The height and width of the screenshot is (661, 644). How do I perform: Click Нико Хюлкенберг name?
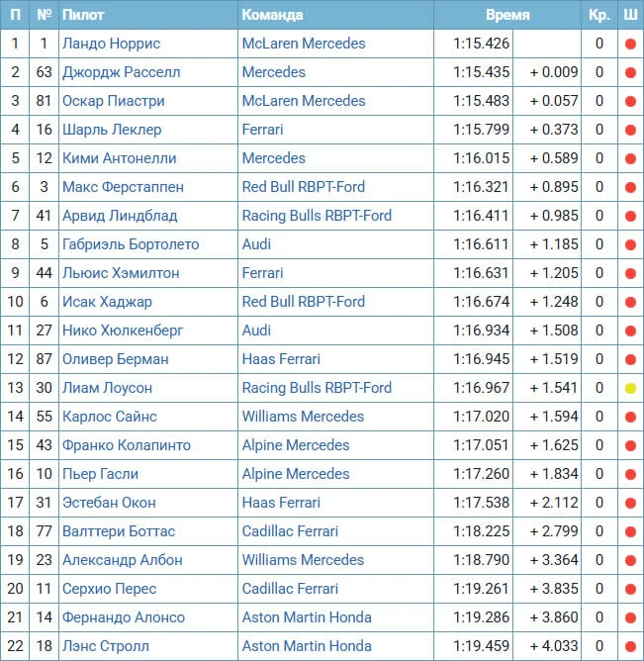click(x=123, y=330)
